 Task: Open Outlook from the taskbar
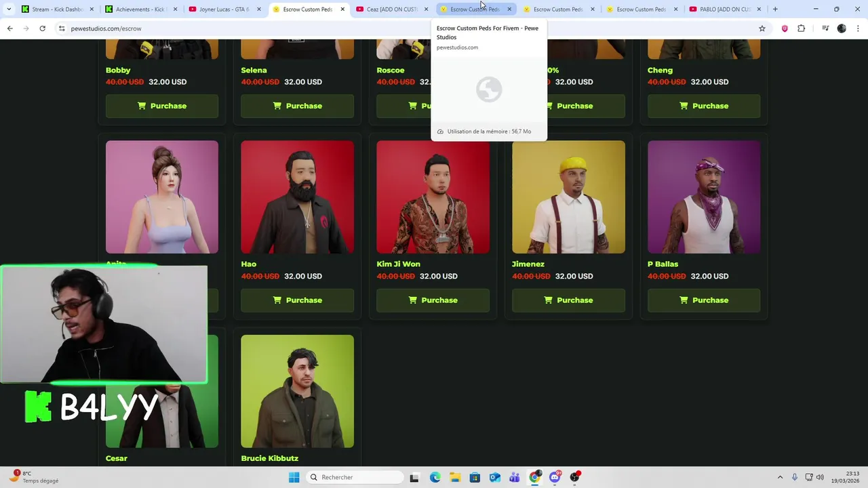coord(494,477)
